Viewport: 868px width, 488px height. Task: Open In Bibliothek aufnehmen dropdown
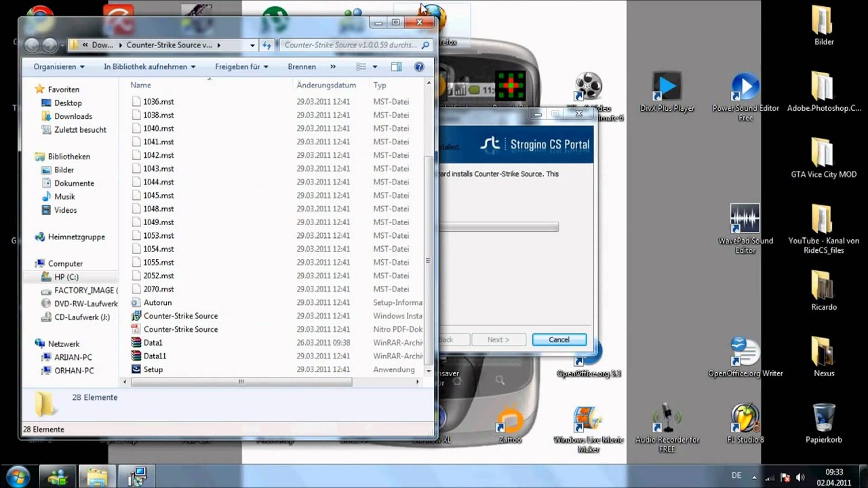tap(150, 66)
